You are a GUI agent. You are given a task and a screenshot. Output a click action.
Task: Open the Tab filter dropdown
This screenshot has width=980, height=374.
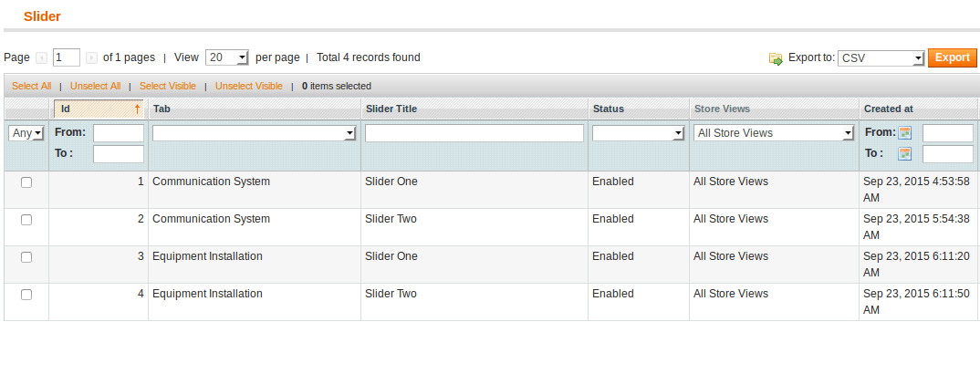pyautogui.click(x=255, y=133)
